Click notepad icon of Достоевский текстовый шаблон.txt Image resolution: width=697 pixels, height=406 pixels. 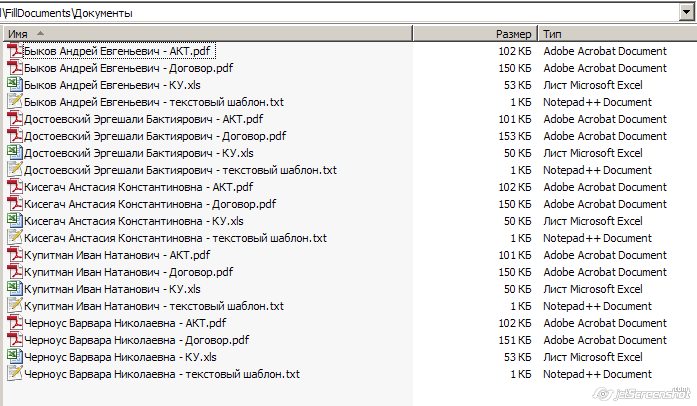coord(15,169)
